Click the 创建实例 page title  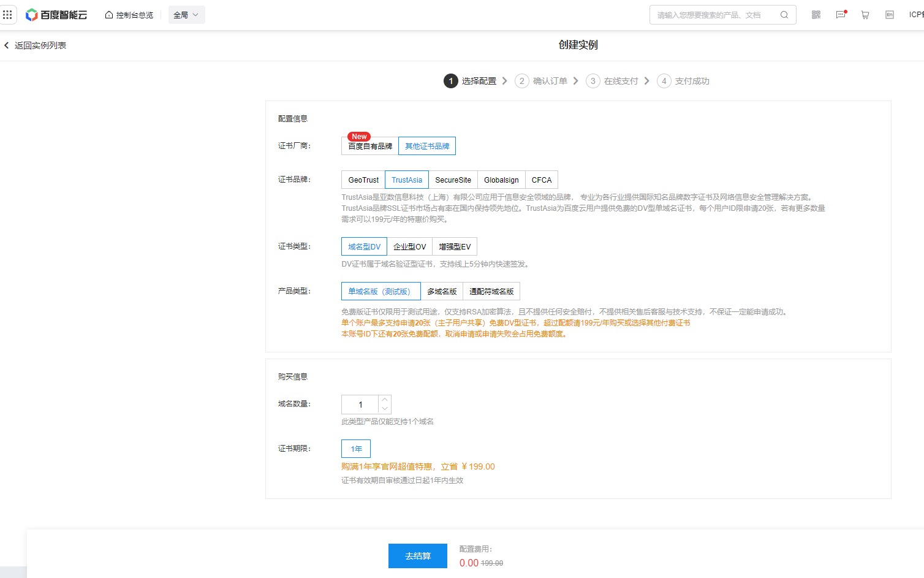(x=578, y=45)
